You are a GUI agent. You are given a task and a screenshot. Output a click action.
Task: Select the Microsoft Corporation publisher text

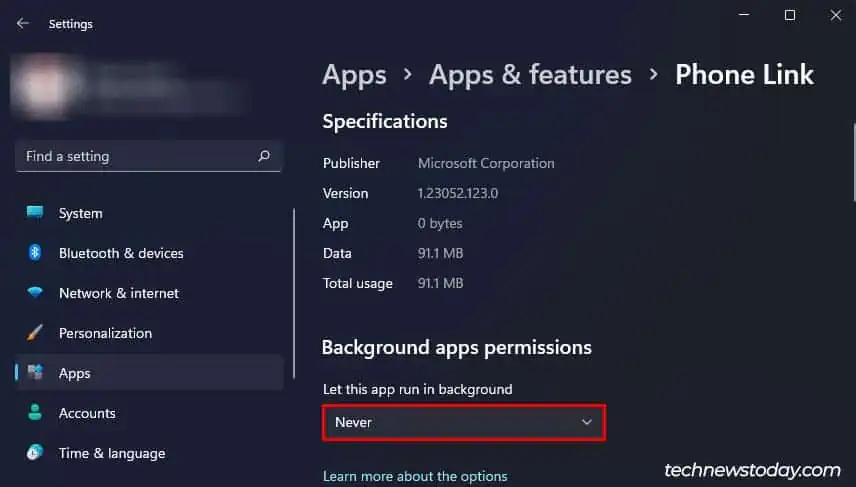(486, 163)
